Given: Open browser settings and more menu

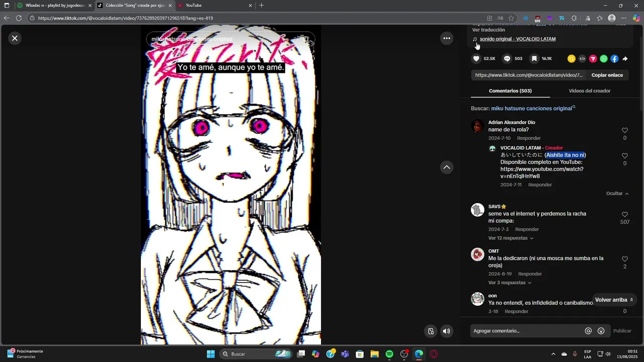Looking at the screenshot, I should point(624,18).
